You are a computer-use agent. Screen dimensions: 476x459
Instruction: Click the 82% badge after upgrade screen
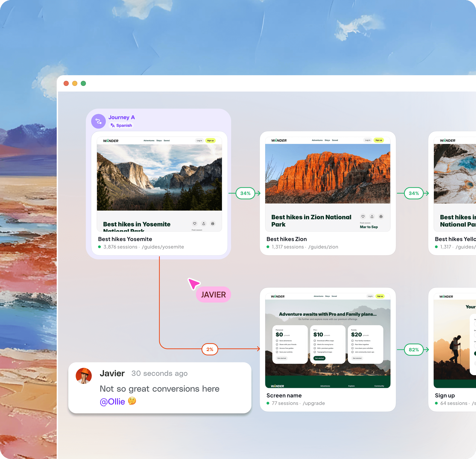click(x=413, y=350)
